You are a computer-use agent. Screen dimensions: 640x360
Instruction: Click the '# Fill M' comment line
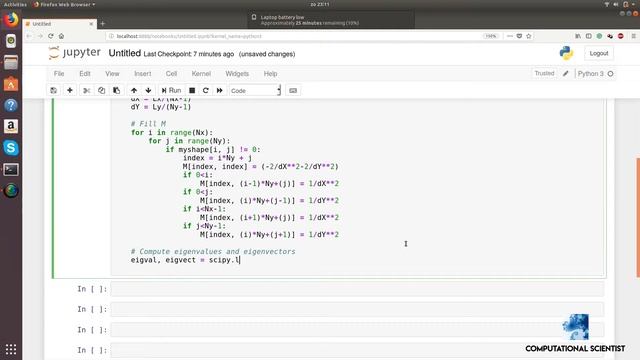coord(148,124)
